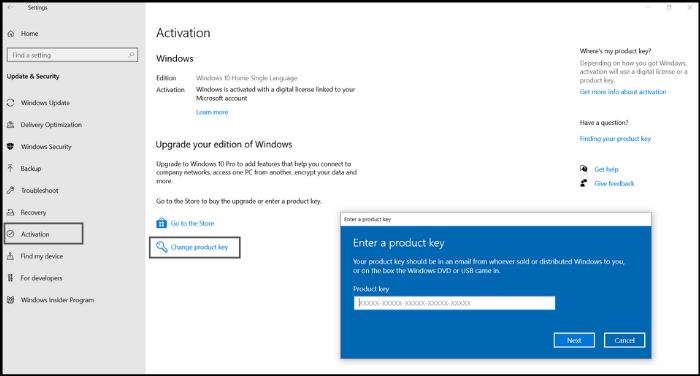Image resolution: width=700 pixels, height=376 pixels.
Task: Click the back arrow in Settings title bar
Action: 10,7
